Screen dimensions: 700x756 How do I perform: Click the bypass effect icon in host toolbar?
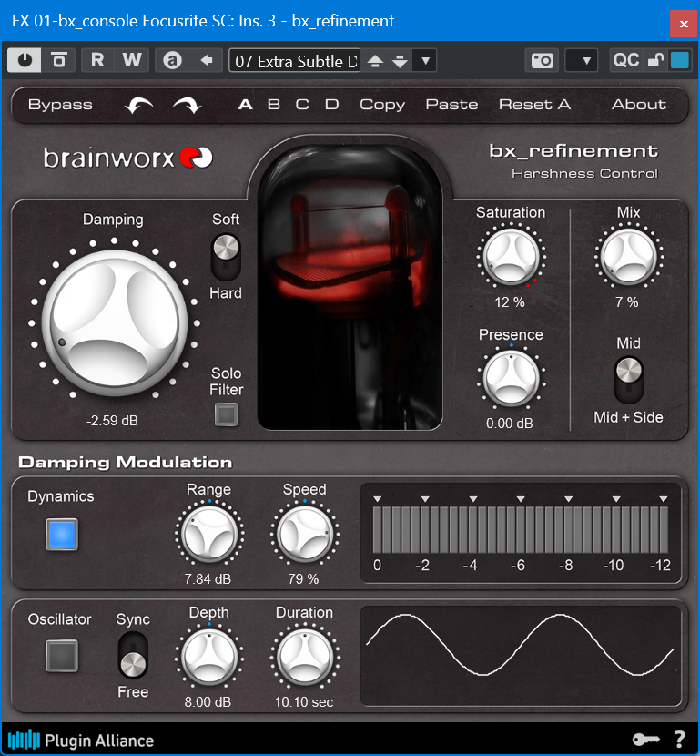click(x=59, y=60)
